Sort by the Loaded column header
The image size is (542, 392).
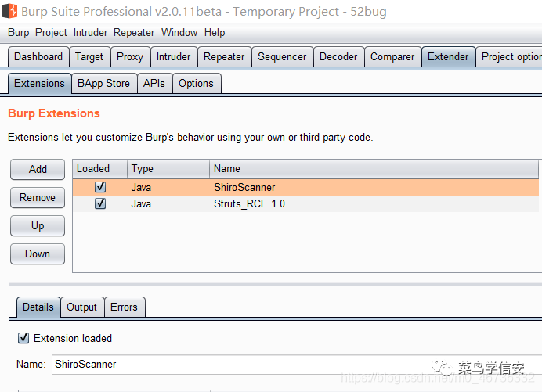(100, 169)
